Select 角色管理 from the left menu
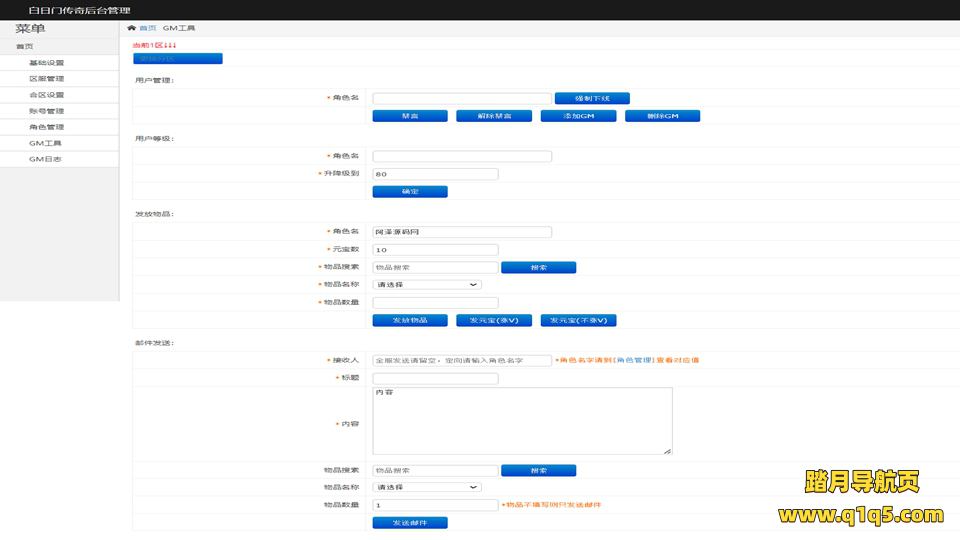 coord(46,127)
